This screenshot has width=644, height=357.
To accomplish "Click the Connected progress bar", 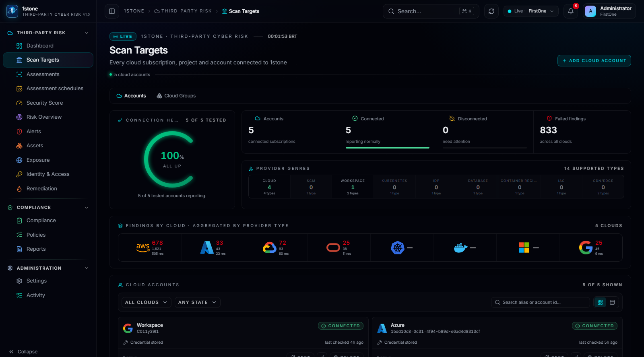I will click(388, 148).
